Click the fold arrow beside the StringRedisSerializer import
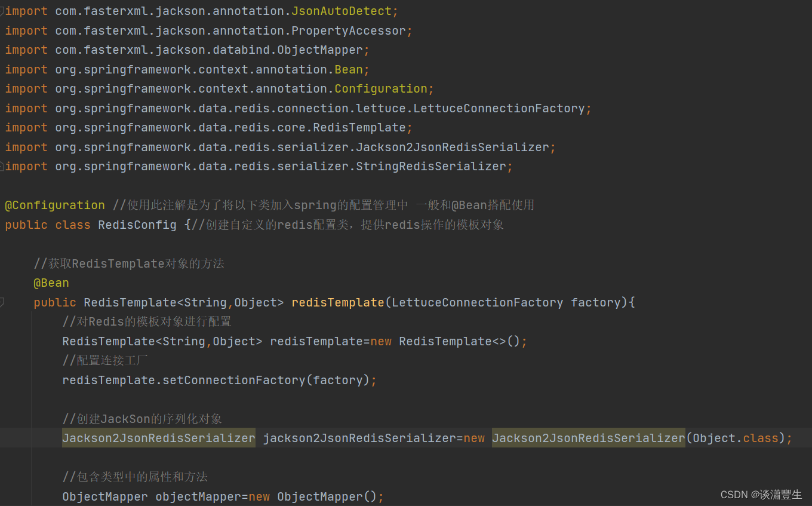This screenshot has height=506, width=812. point(2,166)
